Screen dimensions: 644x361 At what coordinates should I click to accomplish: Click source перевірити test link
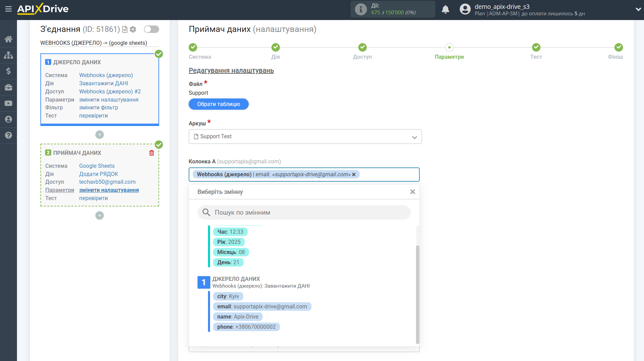pos(93,116)
